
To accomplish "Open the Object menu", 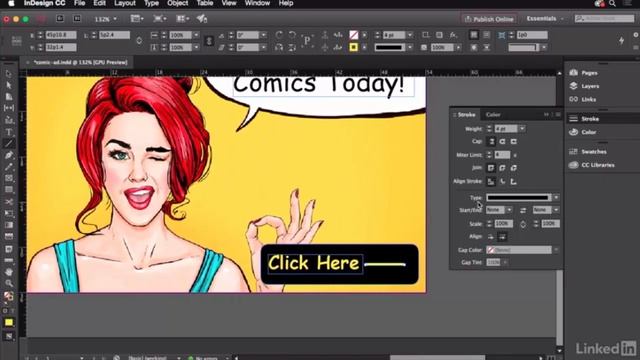I will click(x=178, y=3).
